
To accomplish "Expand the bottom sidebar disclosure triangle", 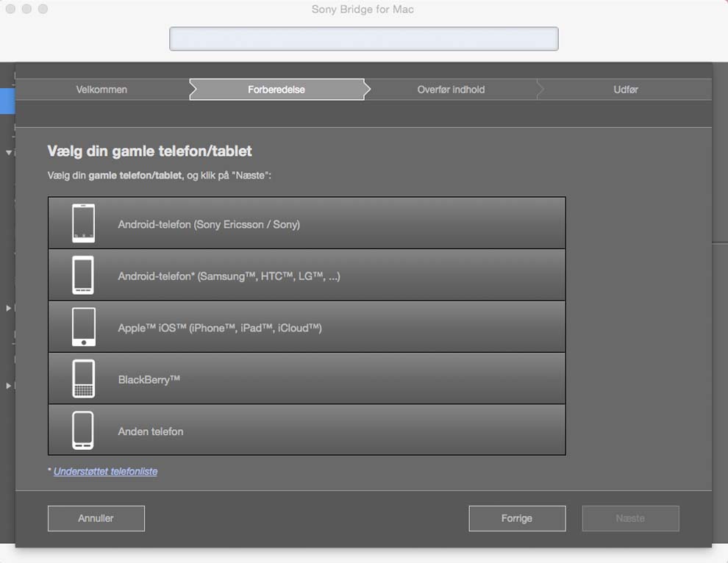I will tap(8, 385).
